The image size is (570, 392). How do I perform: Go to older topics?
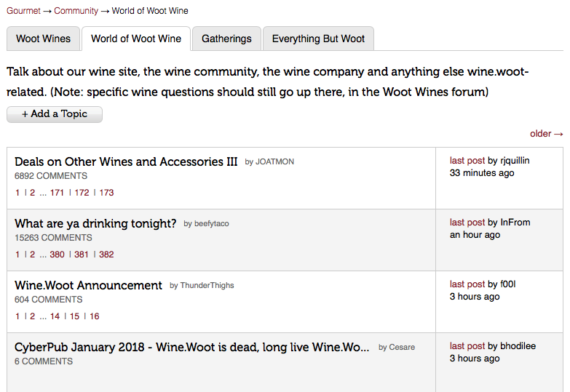tap(546, 134)
